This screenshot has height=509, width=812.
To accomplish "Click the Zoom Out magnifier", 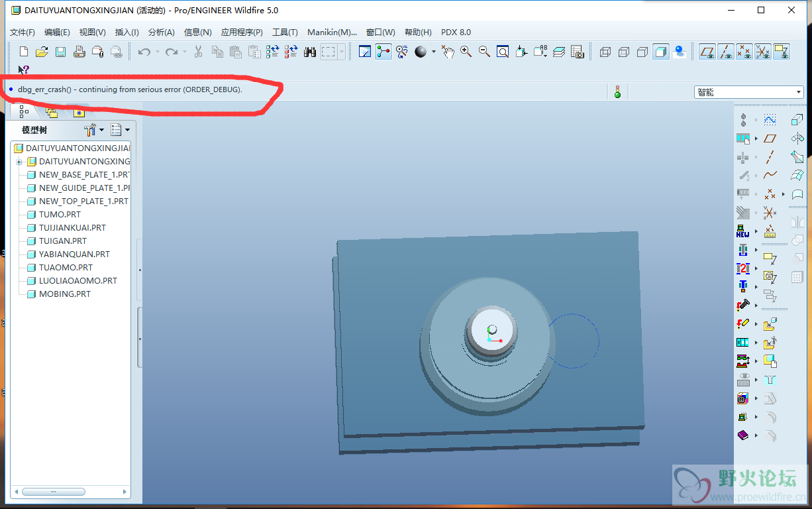I will point(485,52).
